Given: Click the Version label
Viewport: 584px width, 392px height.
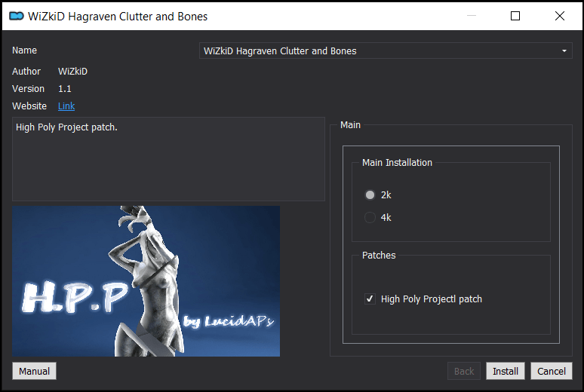Looking at the screenshot, I should [x=28, y=89].
